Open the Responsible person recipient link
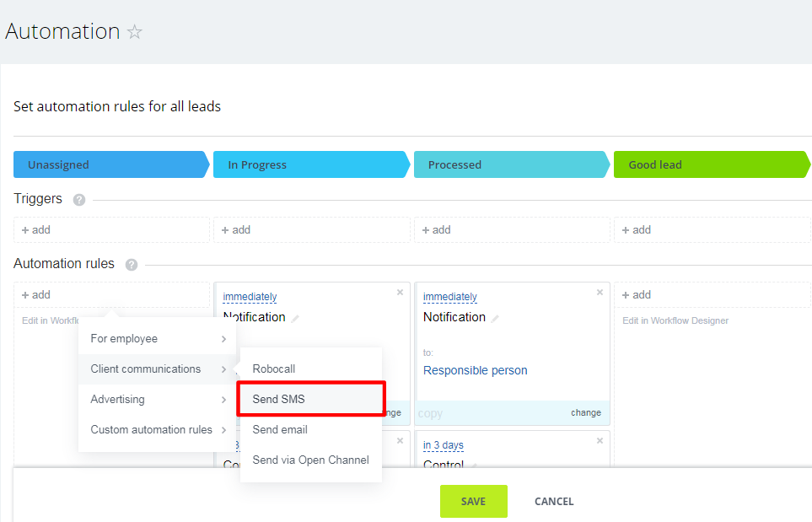This screenshot has width=812, height=522. pos(476,370)
